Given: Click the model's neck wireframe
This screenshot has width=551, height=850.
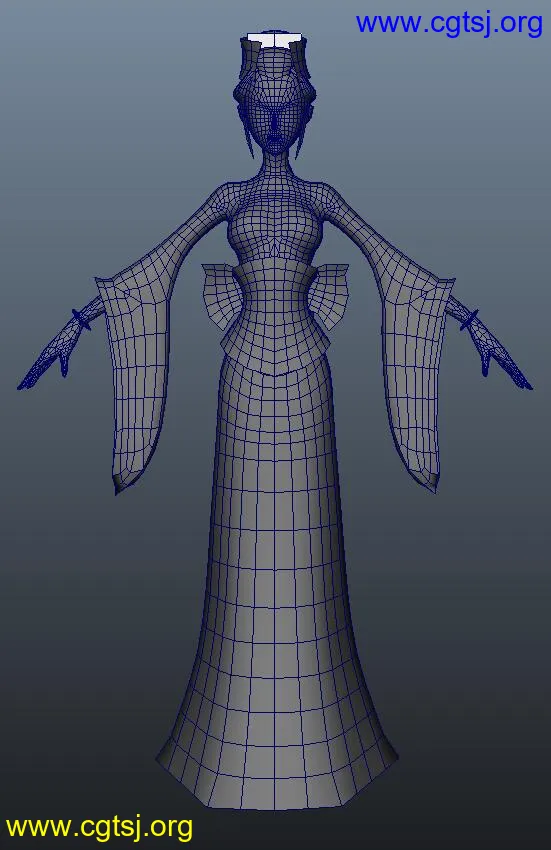Looking at the screenshot, I should point(276,168).
